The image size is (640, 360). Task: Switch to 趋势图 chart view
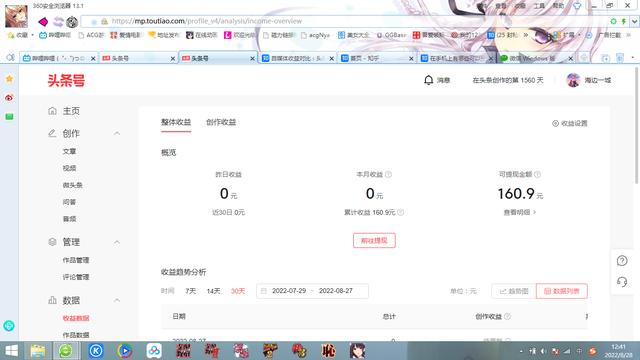[514, 291]
